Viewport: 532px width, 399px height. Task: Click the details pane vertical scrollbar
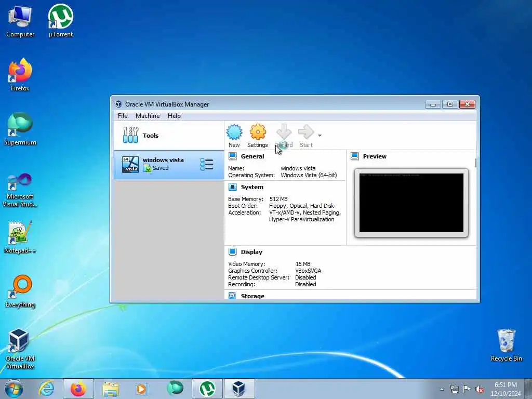pos(475,163)
